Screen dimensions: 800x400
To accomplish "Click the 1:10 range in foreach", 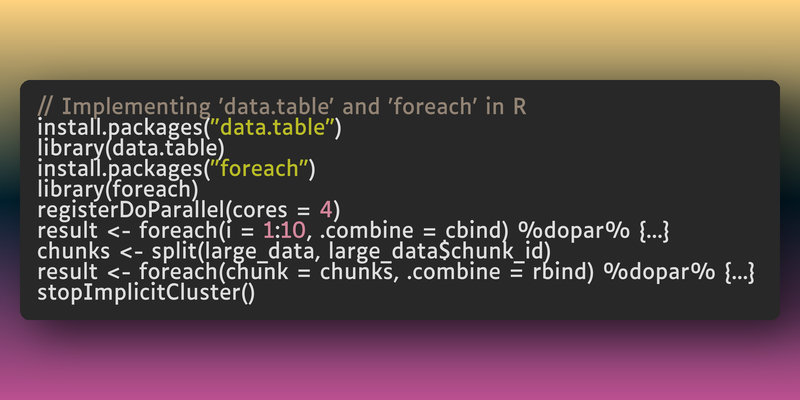I will point(285,231).
